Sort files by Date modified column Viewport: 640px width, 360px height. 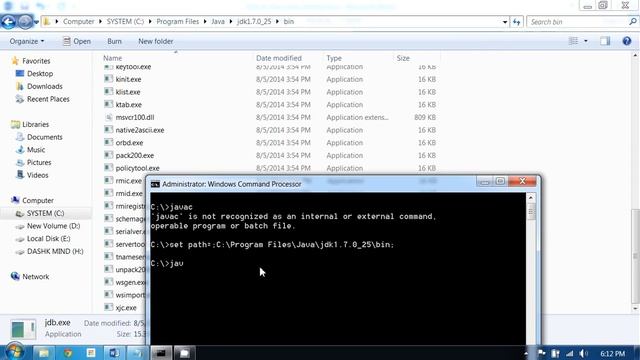[279, 58]
